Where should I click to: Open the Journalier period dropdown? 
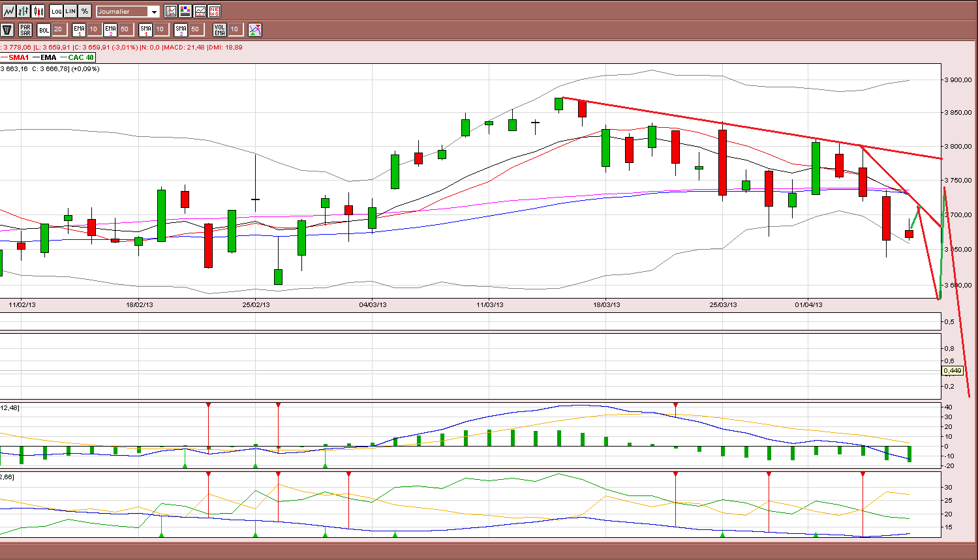coord(128,11)
